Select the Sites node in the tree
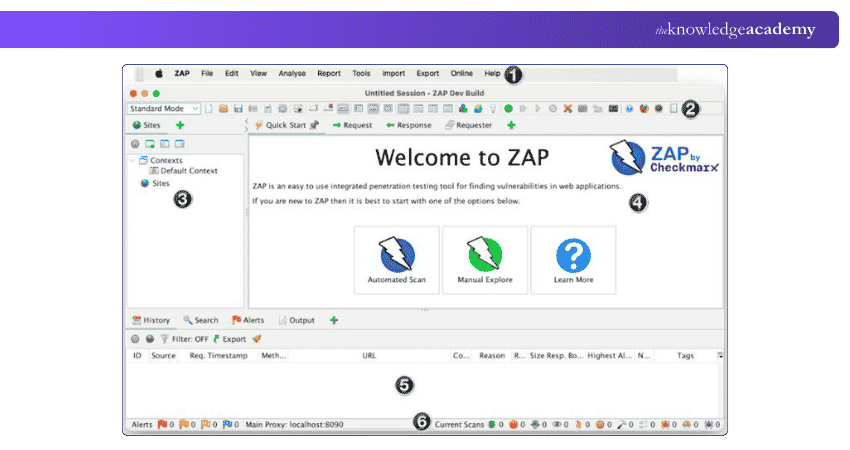Viewport: 850px width, 450px height. 155,183
